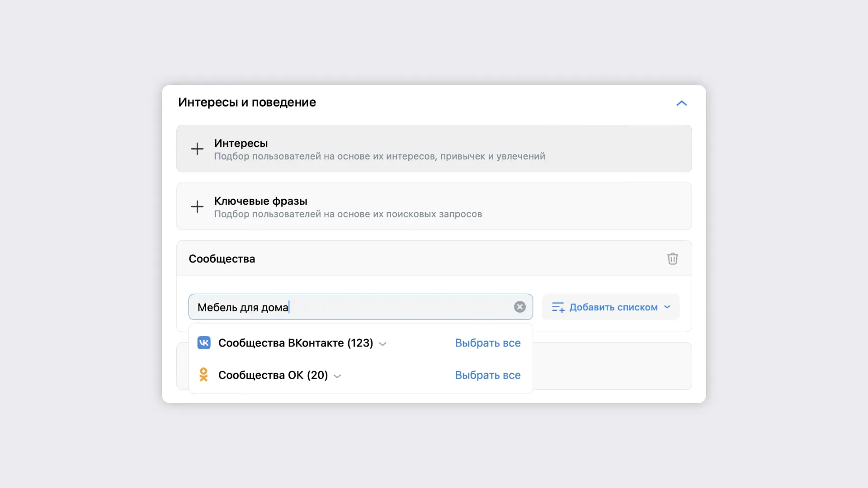This screenshot has width=868, height=488.
Task: Click the Сообщества section heading
Action: tap(222, 259)
